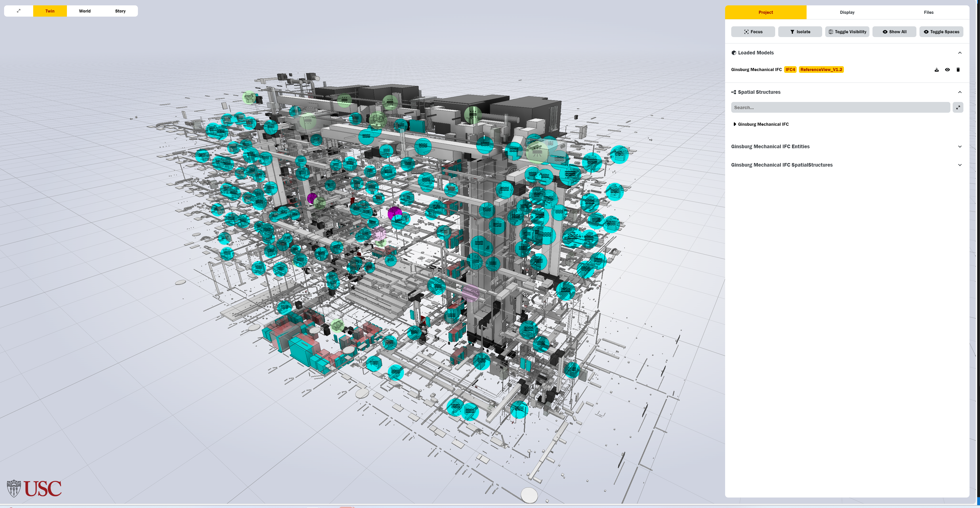Image resolution: width=980 pixels, height=508 pixels.
Task: Expand Ginsburg Mechanical IFC Entities section
Action: (960, 146)
